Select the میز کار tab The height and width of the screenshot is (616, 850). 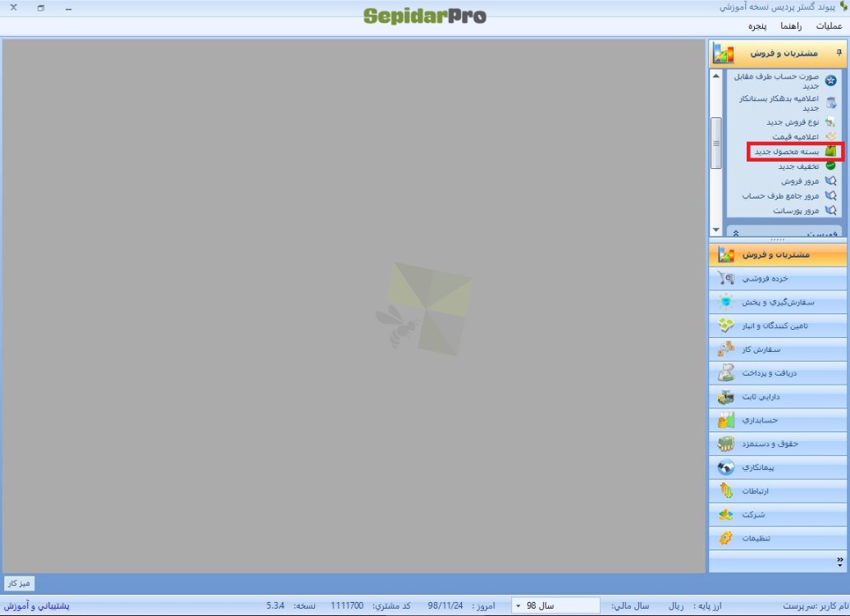pyautogui.click(x=19, y=583)
